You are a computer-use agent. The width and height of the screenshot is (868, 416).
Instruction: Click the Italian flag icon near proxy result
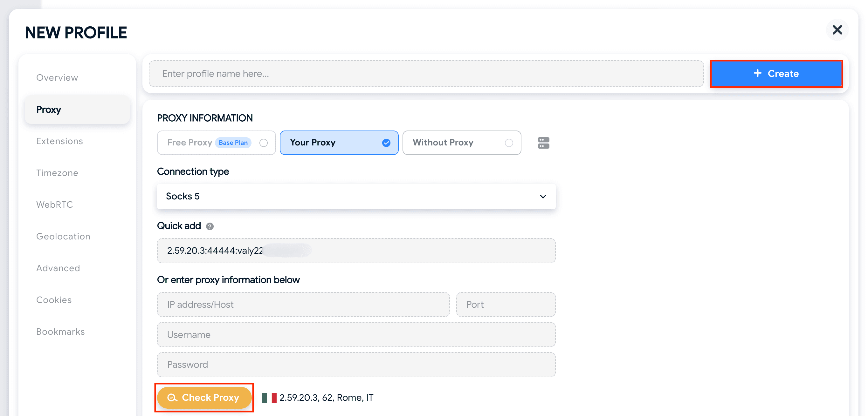[269, 398]
